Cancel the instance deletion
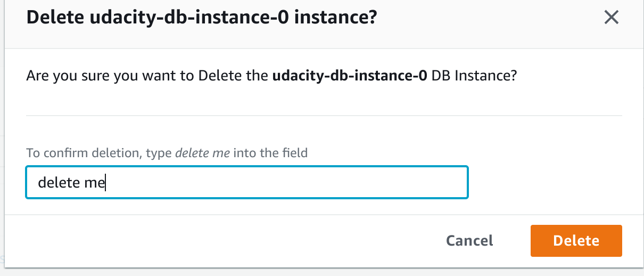Image resolution: width=644 pixels, height=276 pixels. (469, 240)
